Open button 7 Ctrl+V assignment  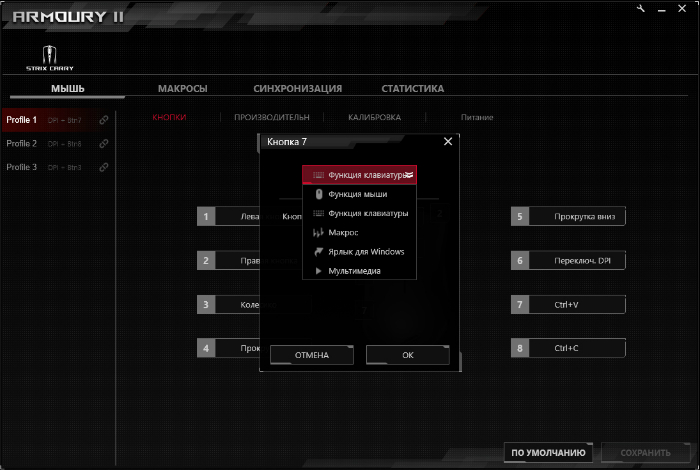568,304
